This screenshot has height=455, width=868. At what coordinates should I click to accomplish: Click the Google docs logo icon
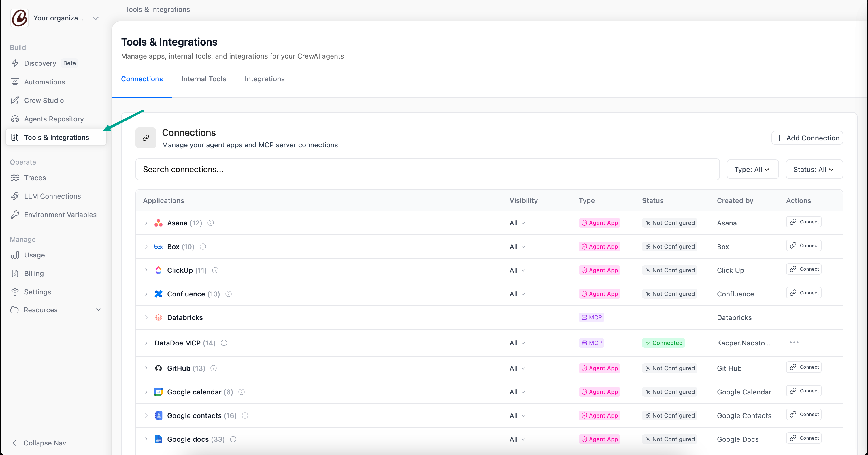pos(158,439)
